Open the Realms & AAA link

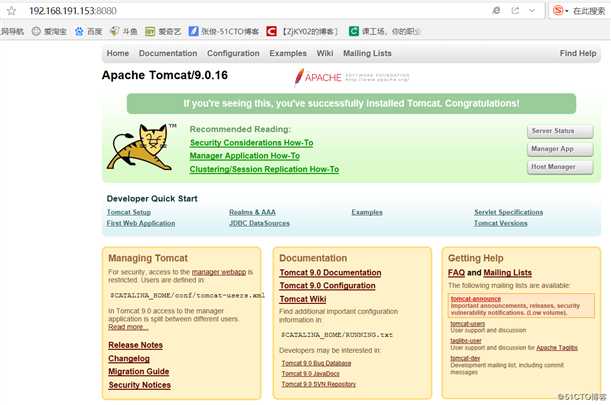coord(252,212)
